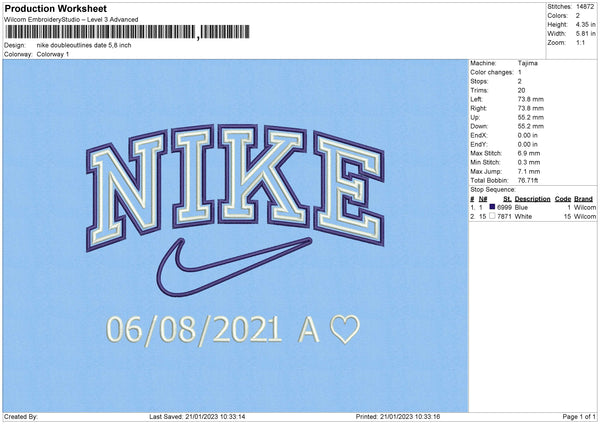Click the 'Right:' measurement label
Image resolution: width=600 pixels, height=424 pixels.
click(x=478, y=108)
